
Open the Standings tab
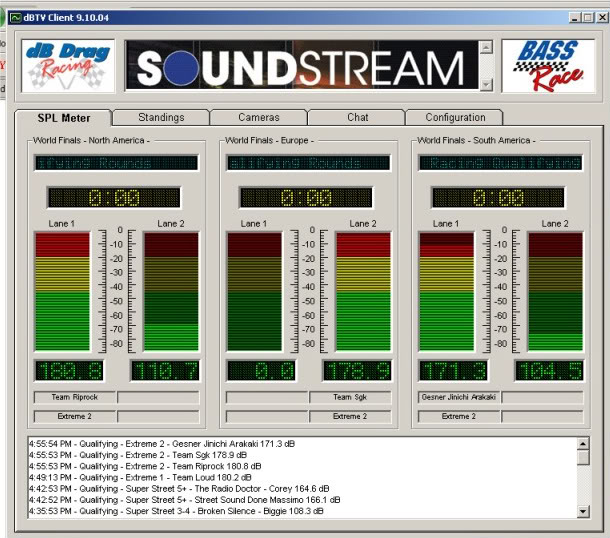tap(161, 117)
